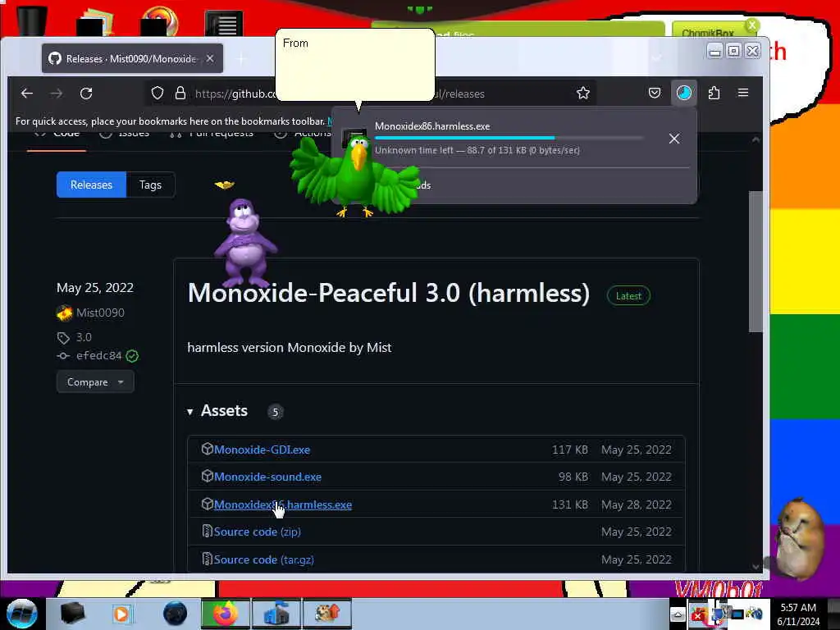This screenshot has width=840, height=630.
Task: Open the shield tracking protection icon
Action: (x=157, y=94)
